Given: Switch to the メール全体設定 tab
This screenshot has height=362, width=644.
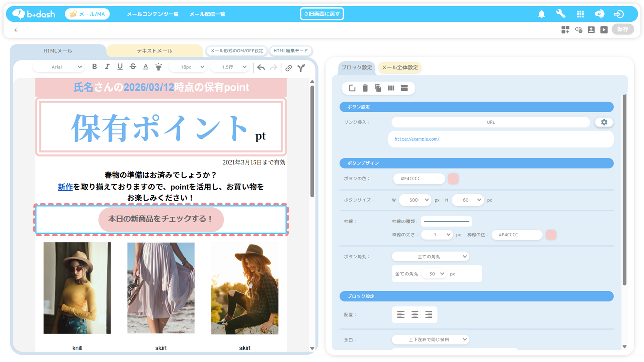Looking at the screenshot, I should (x=399, y=68).
